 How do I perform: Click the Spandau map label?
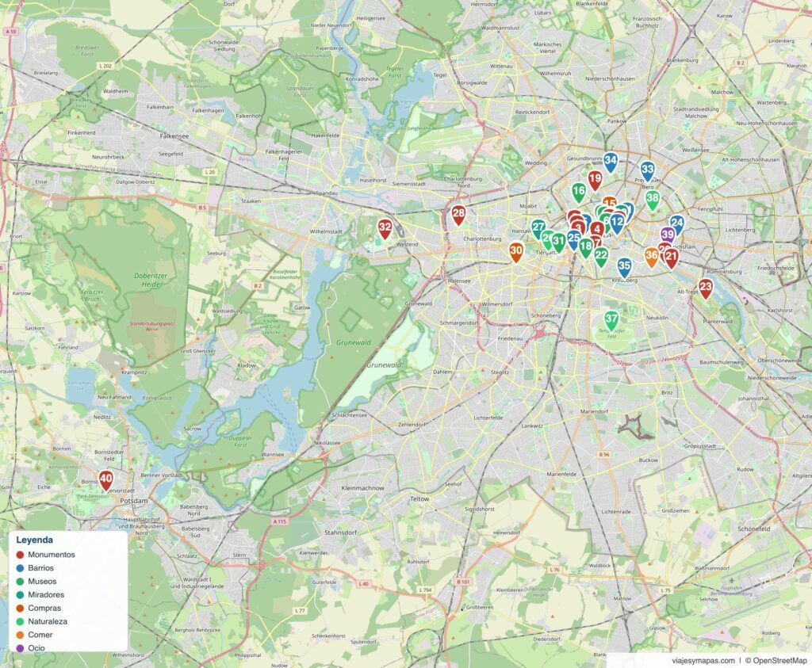327,193
